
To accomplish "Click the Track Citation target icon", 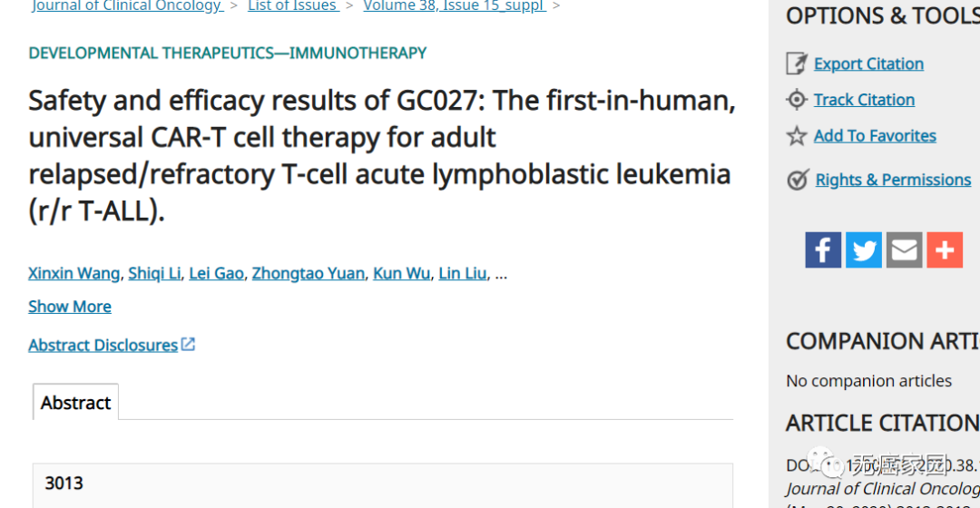I will point(796,100).
